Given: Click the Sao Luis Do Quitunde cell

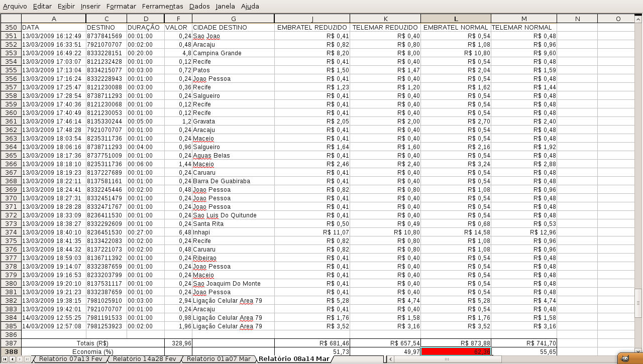Looking at the screenshot, I should [233, 215].
